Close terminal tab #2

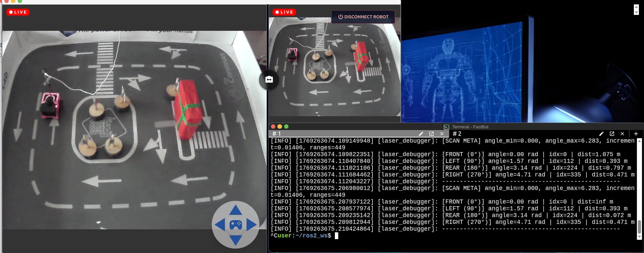pyautogui.click(x=622, y=134)
